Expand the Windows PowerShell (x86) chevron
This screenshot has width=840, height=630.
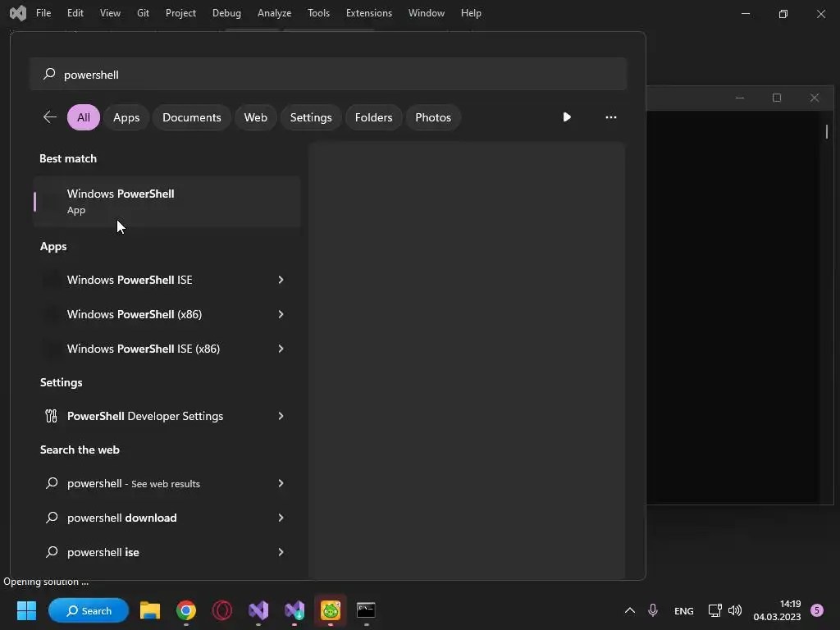pyautogui.click(x=281, y=314)
